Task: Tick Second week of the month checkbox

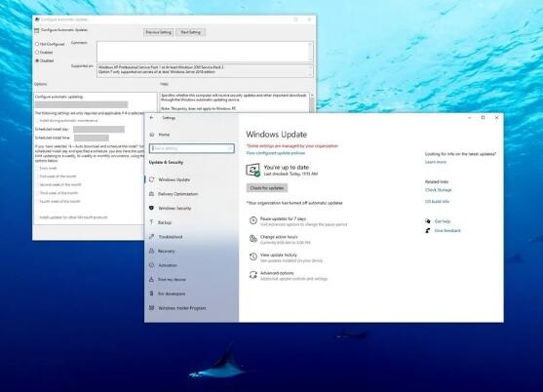Action: point(37,184)
